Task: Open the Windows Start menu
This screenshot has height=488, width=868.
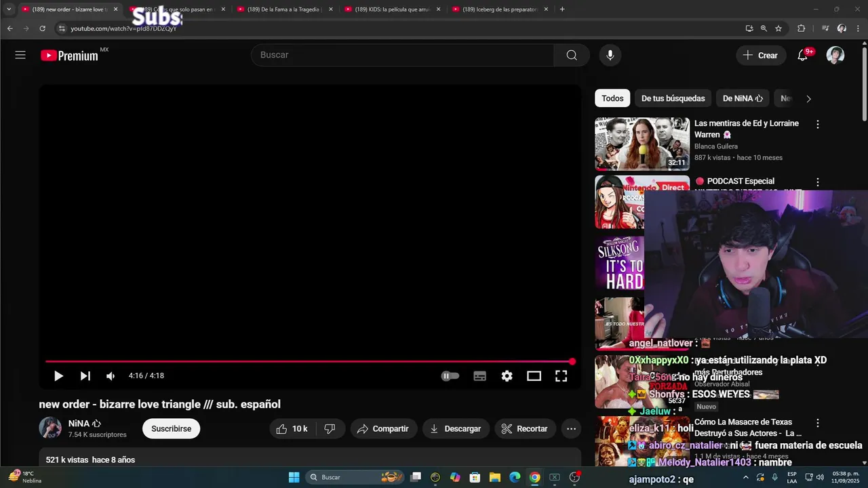Action: [x=294, y=477]
